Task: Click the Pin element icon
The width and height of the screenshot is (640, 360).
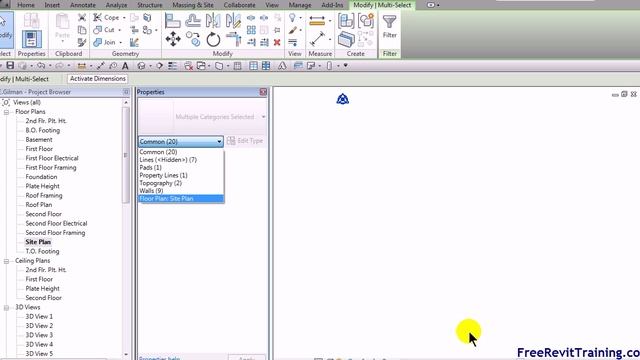Action: [277, 30]
